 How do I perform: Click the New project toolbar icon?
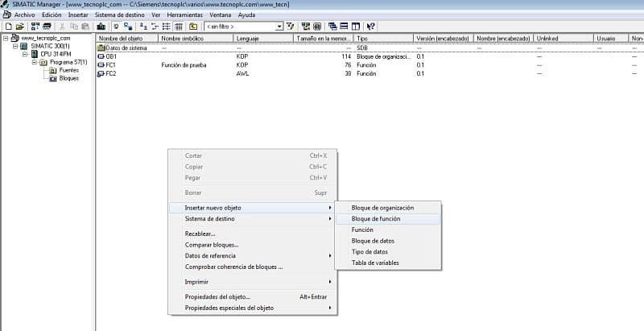[9, 27]
